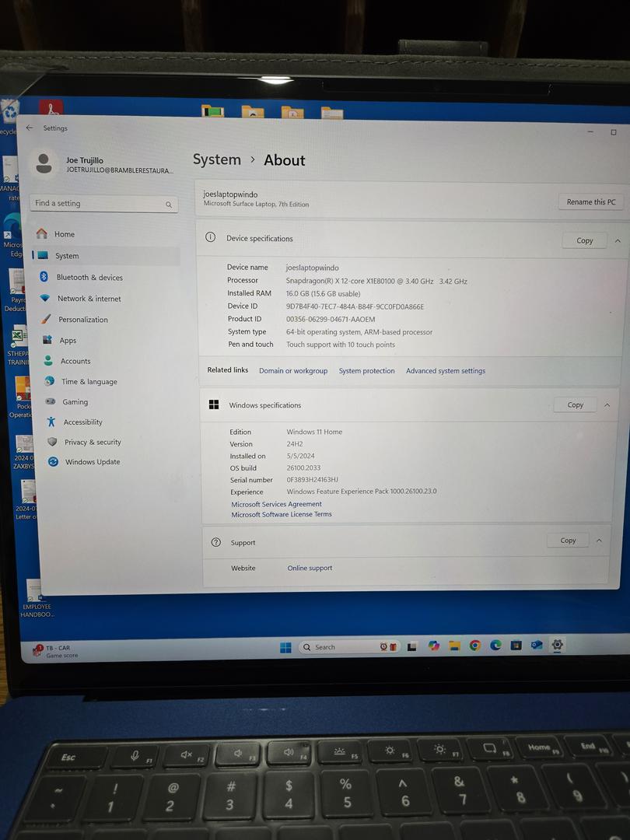Click the Privacy & security shield icon

pos(52,442)
